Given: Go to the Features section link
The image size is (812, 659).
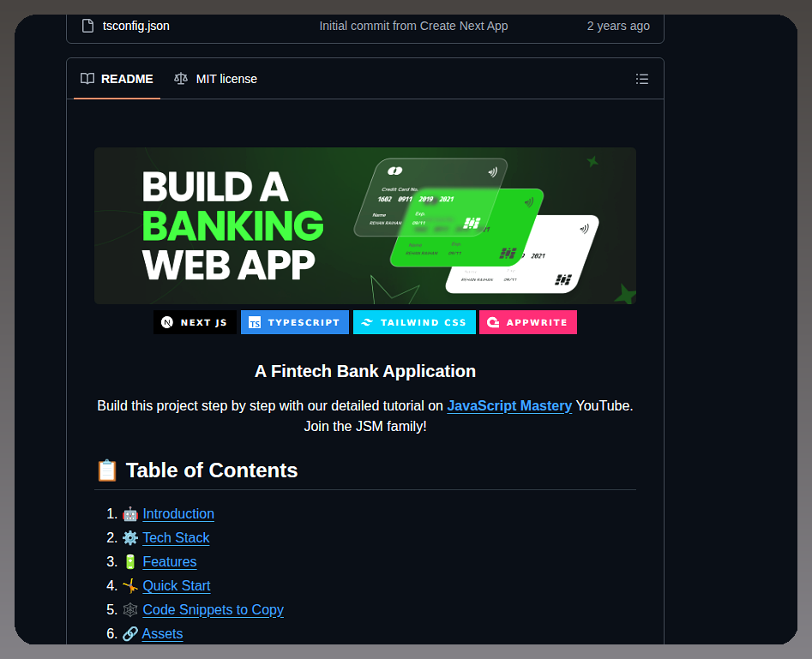Looking at the screenshot, I should point(169,561).
